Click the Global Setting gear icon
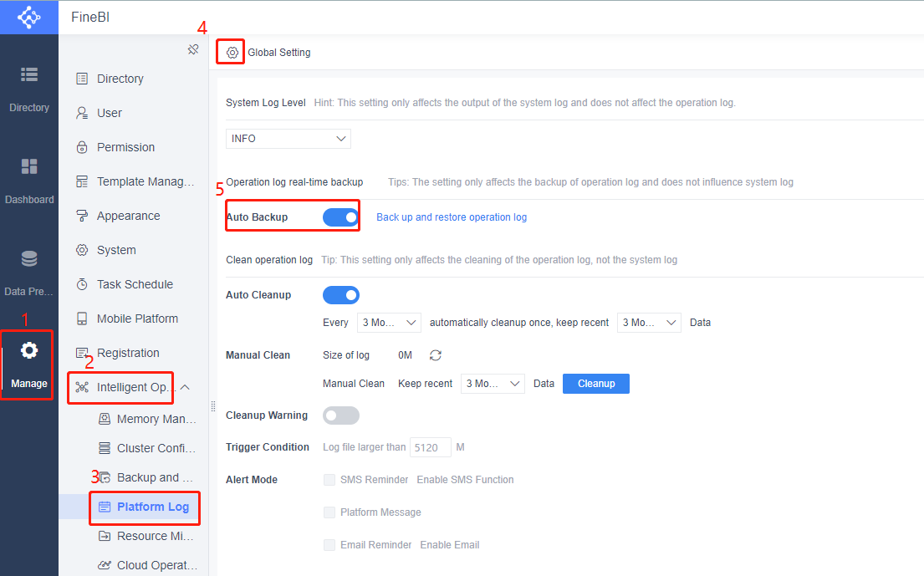The height and width of the screenshot is (576, 924). (232, 53)
